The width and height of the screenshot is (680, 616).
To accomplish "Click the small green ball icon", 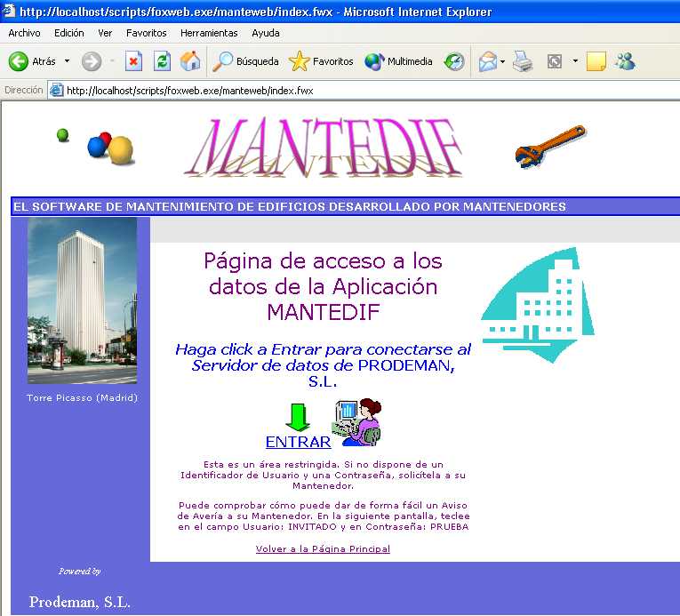I will tap(63, 135).
